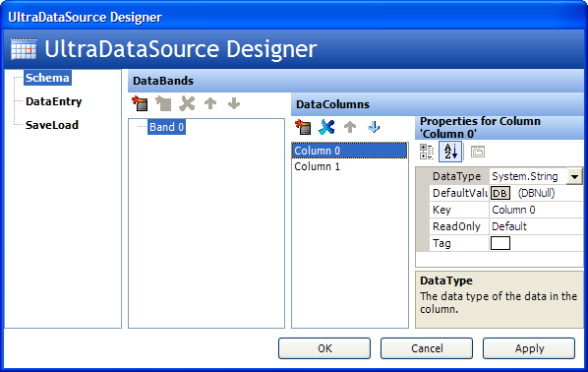Viewport: 588px width, 372px height.
Task: Click the Add Root Band icon
Action: pyautogui.click(x=140, y=103)
